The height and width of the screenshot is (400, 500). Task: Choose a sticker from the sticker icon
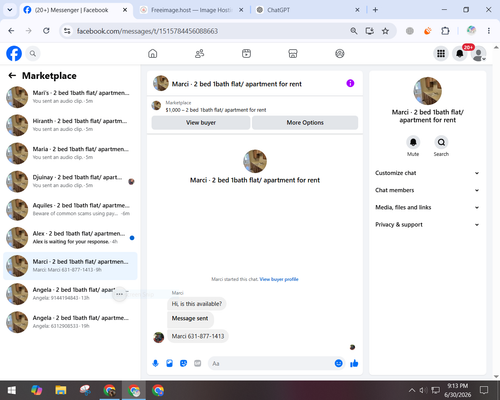tap(183, 363)
